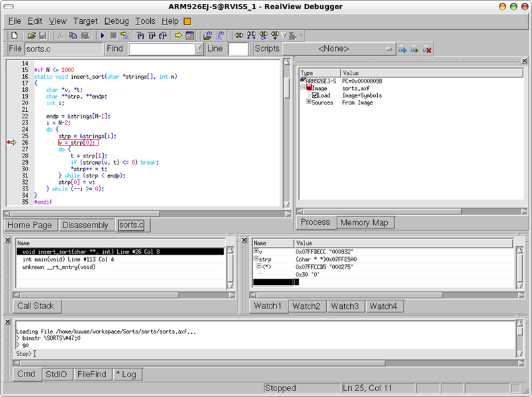Click the source editor horizontal scrollbar

pos(148,214)
